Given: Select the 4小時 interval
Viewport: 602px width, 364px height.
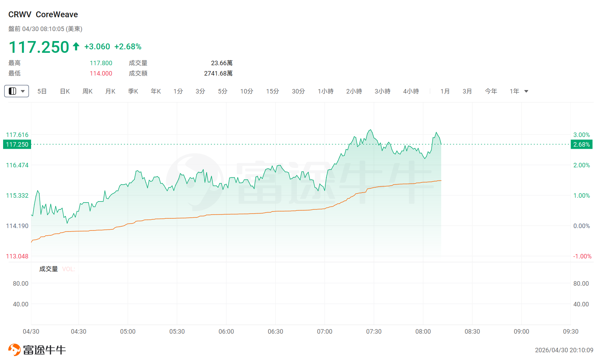Looking at the screenshot, I should 411,91.
